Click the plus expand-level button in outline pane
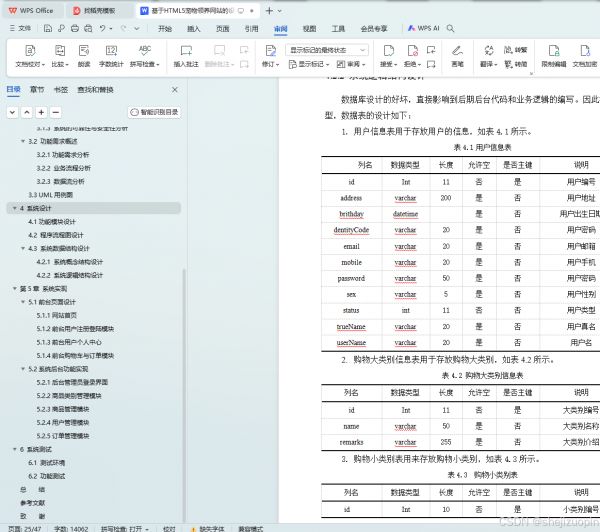The width and height of the screenshot is (600, 532). click(x=41, y=112)
